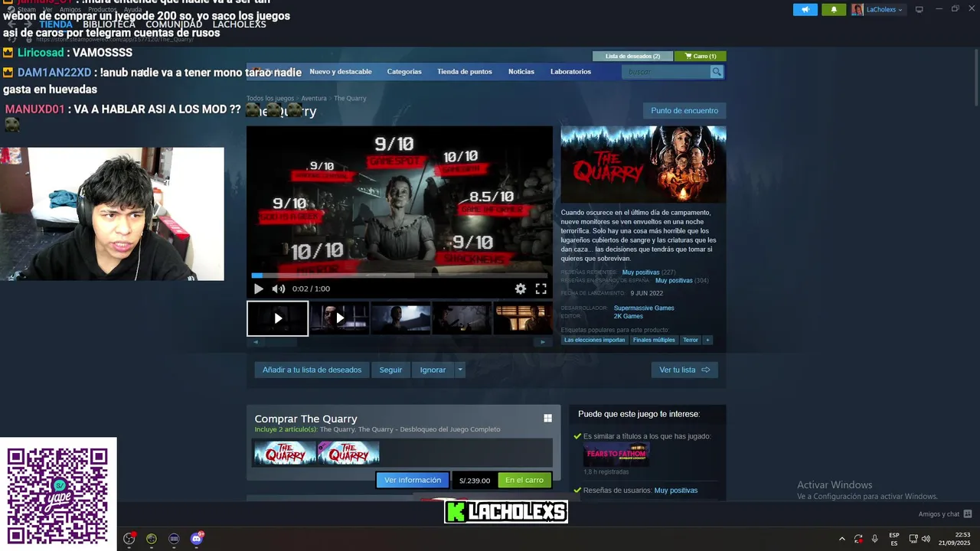The image size is (980, 551).
Task: Open Nuevo y destacable store menu
Action: (x=341, y=72)
